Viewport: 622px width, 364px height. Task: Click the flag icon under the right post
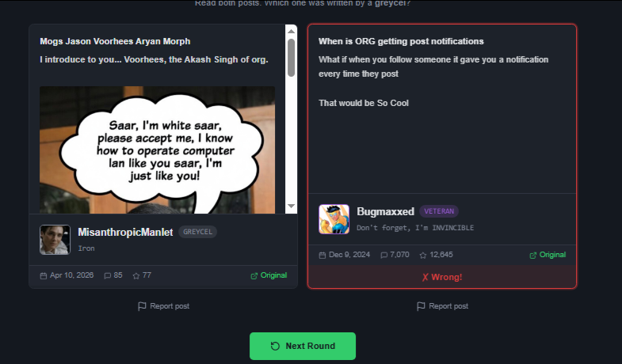421,306
